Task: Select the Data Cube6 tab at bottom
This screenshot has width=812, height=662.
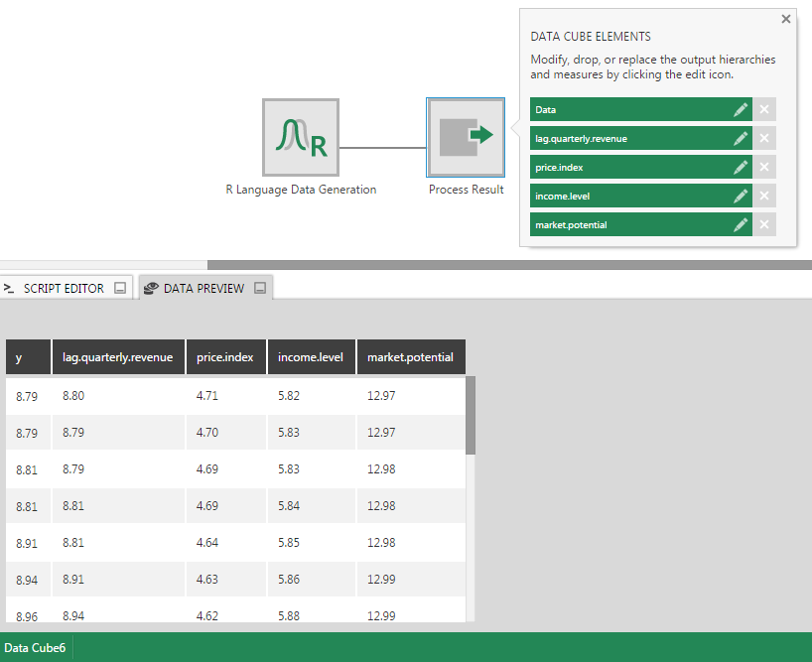Action: (x=35, y=647)
